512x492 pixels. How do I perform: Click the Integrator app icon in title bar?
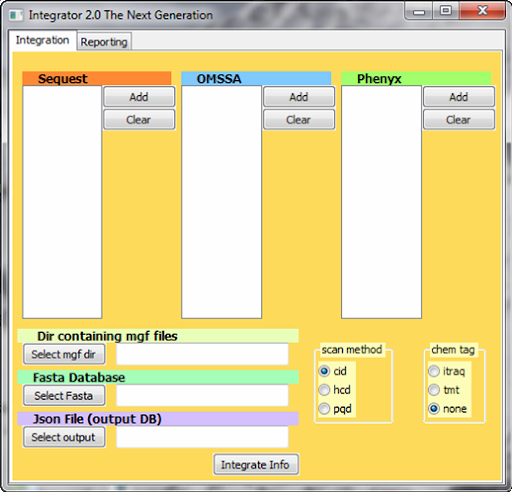pyautogui.click(x=16, y=15)
